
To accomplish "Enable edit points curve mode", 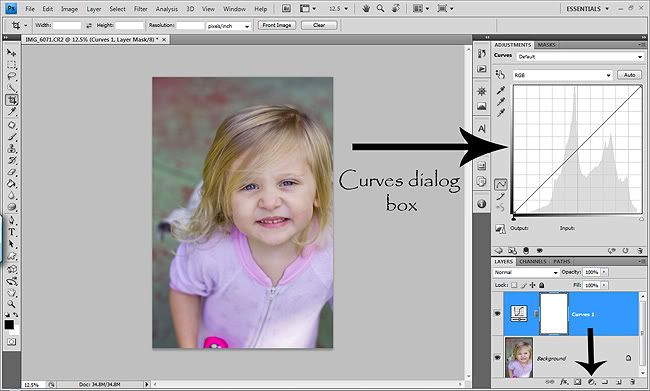I will pos(500,184).
